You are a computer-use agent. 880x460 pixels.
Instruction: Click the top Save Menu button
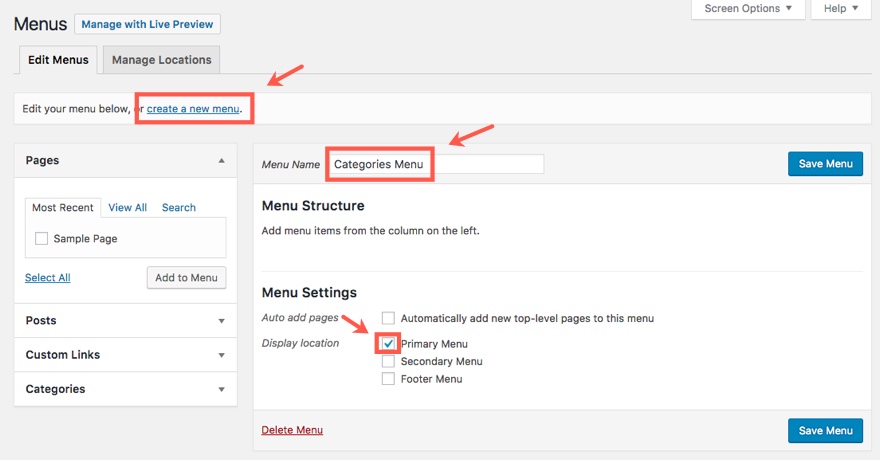click(826, 164)
